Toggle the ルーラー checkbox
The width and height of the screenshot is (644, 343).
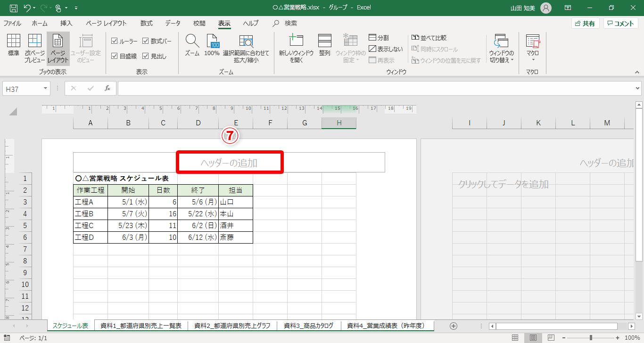[114, 41]
